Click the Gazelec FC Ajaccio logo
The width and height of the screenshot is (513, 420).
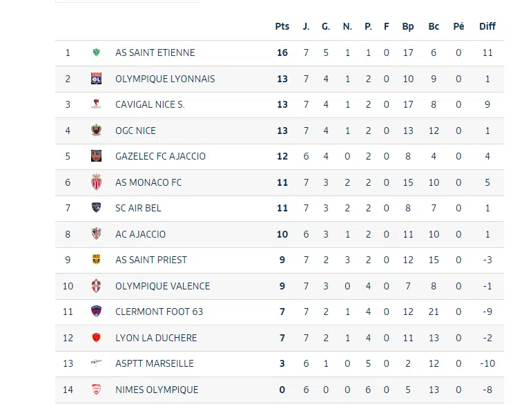coord(97,156)
